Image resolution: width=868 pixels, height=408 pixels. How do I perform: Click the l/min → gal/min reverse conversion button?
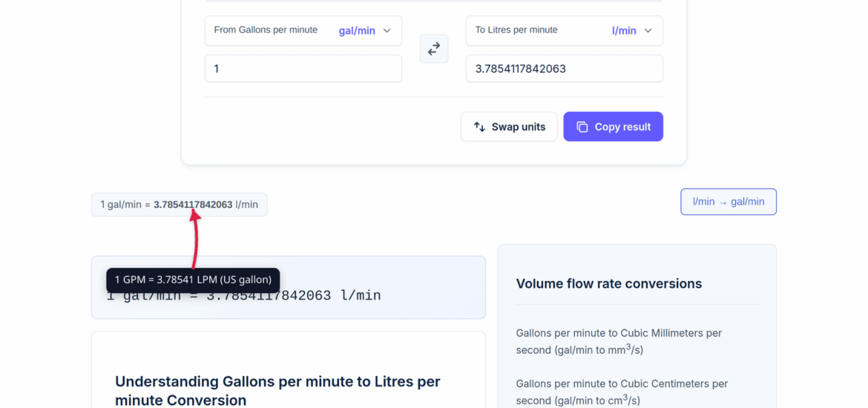click(x=729, y=202)
